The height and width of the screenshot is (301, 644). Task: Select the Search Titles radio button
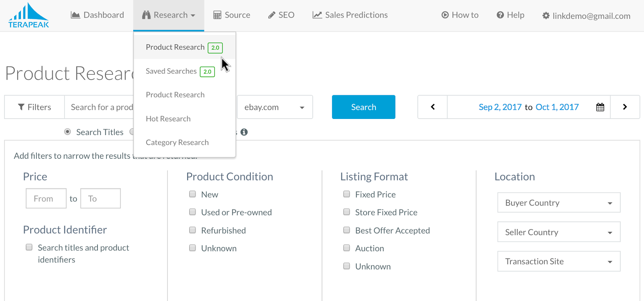pos(68,132)
